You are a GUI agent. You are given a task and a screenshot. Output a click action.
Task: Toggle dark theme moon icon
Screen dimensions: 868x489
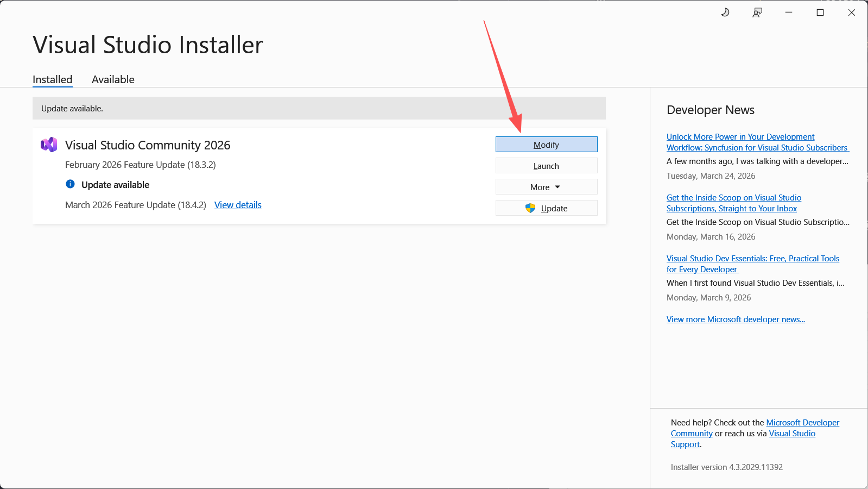(725, 12)
